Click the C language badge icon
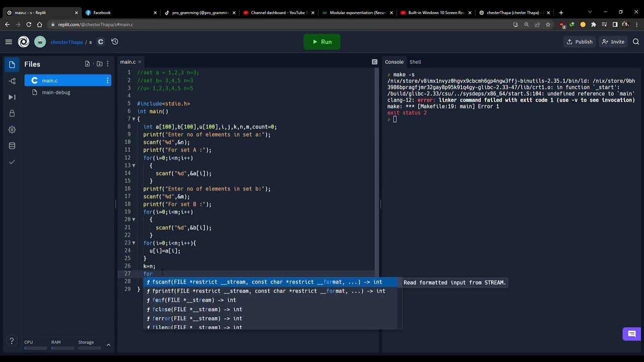644x362 pixels. 101,42
